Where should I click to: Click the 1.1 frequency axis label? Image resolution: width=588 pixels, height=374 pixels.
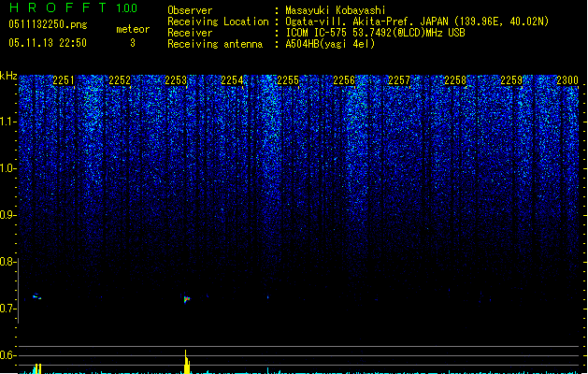pyautogui.click(x=7, y=122)
